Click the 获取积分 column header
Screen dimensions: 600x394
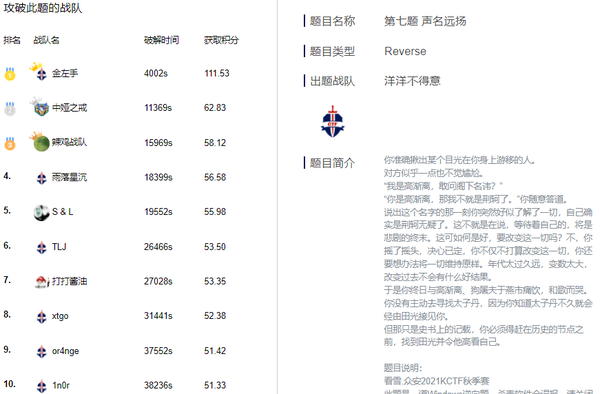[x=221, y=40]
